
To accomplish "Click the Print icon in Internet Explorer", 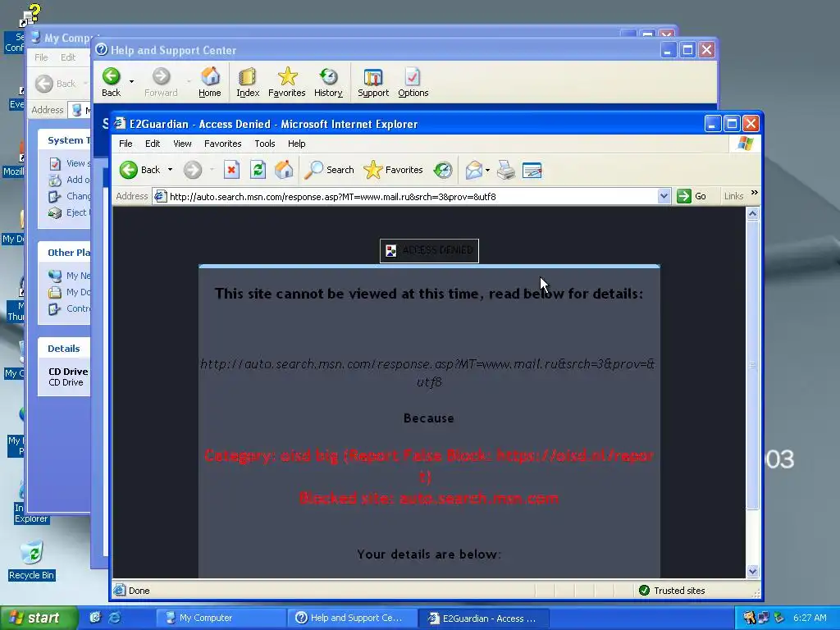I will pos(505,171).
